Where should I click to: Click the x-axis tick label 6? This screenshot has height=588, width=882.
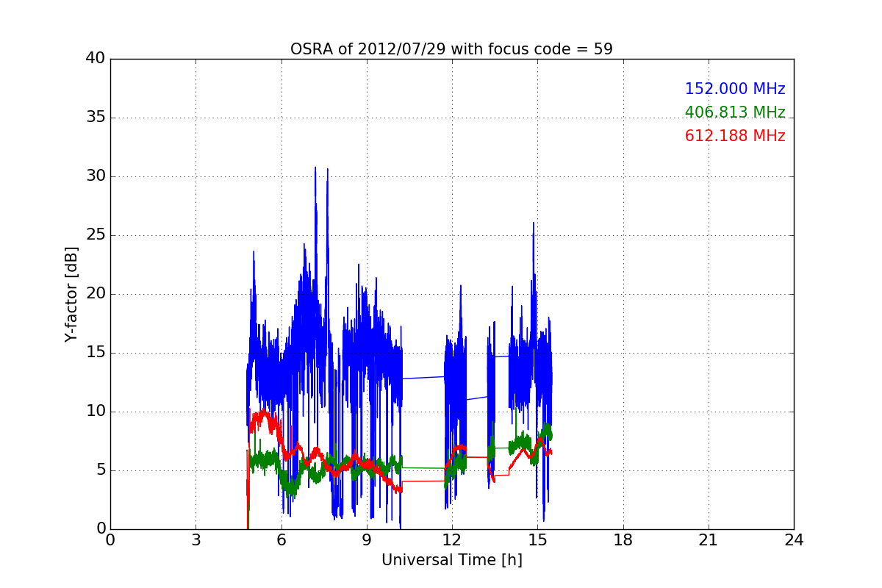(281, 539)
